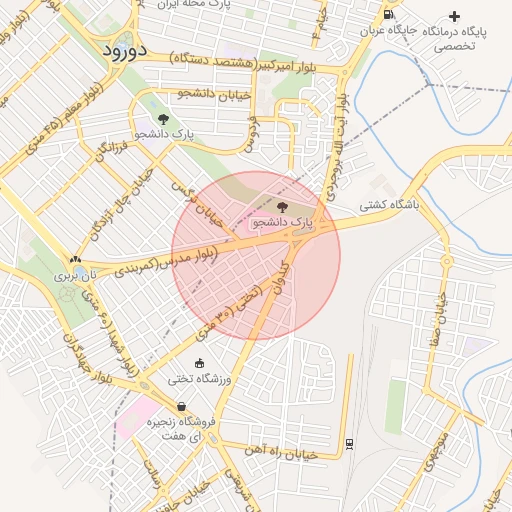The width and height of the screenshot is (512, 512).
Task: Select the medical cross clinic icon
Action: click(x=454, y=16)
